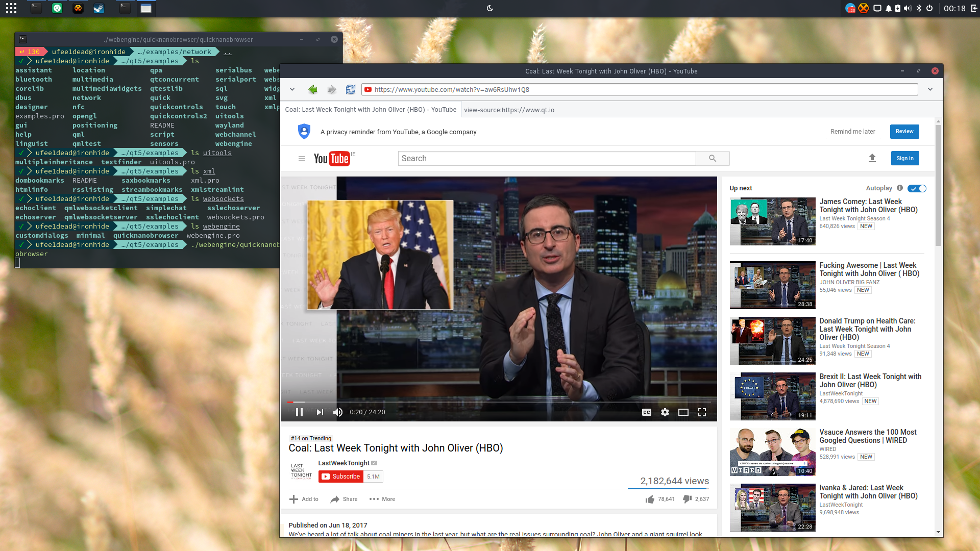Screen dimensions: 980x551
Task: Launch Steam from the top panel
Action: point(99,8)
